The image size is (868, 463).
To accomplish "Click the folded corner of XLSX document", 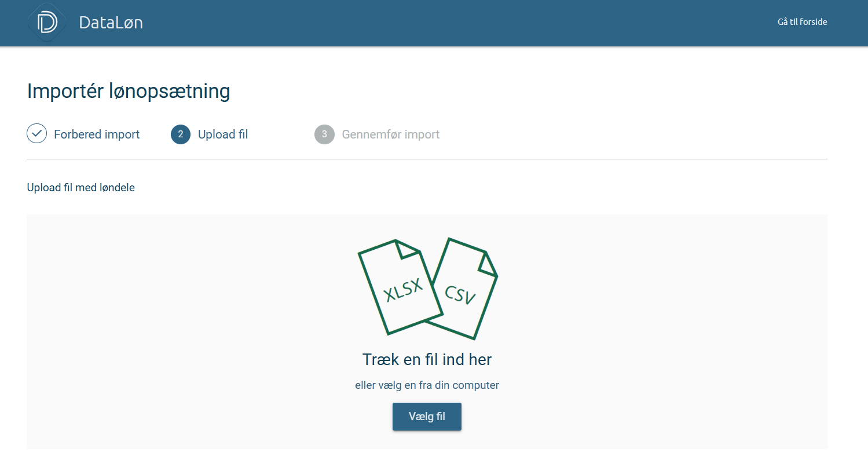I will [x=407, y=248].
